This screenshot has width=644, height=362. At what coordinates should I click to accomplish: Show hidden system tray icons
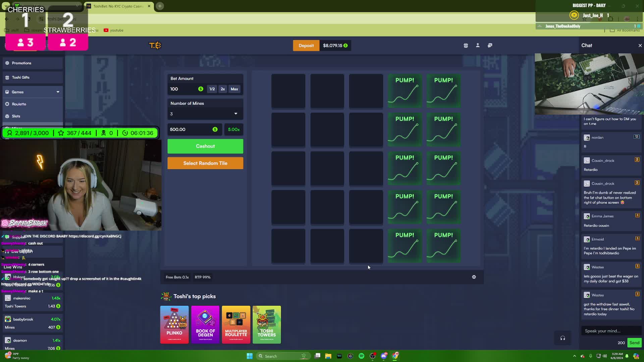tap(574, 356)
